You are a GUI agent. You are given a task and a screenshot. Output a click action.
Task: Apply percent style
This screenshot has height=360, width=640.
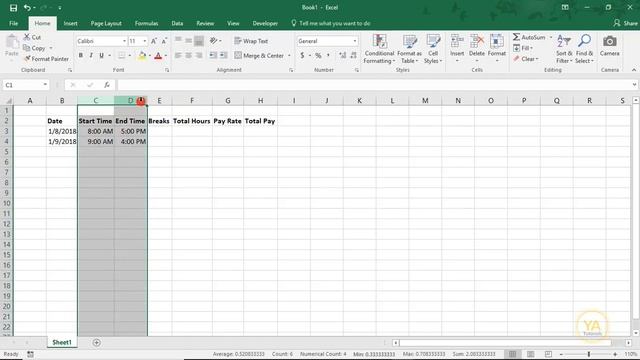[318, 55]
